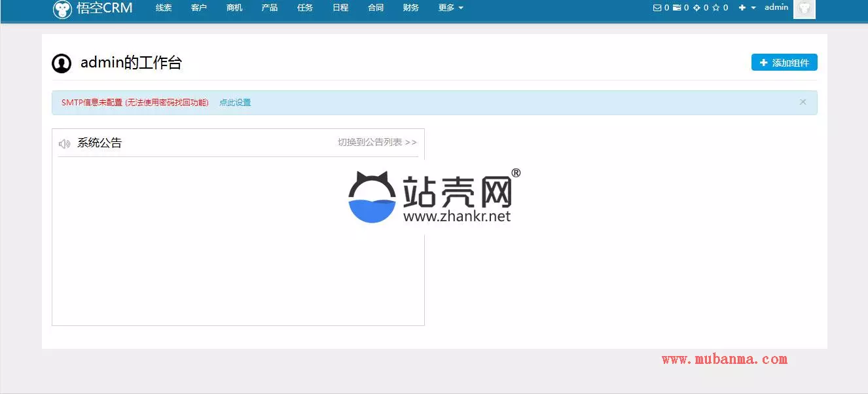Click 切换到公告列表 link
Image resolution: width=868 pixels, height=394 pixels.
(377, 142)
